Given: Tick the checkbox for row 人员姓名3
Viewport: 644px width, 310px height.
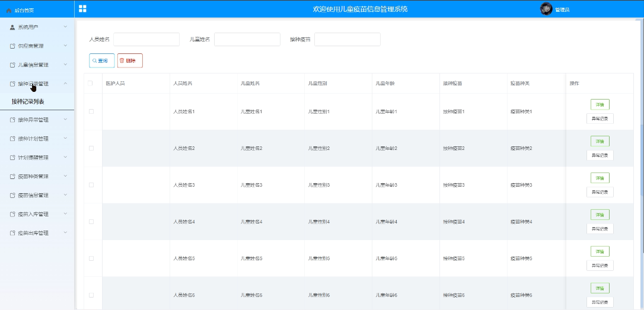Looking at the screenshot, I should tap(91, 185).
